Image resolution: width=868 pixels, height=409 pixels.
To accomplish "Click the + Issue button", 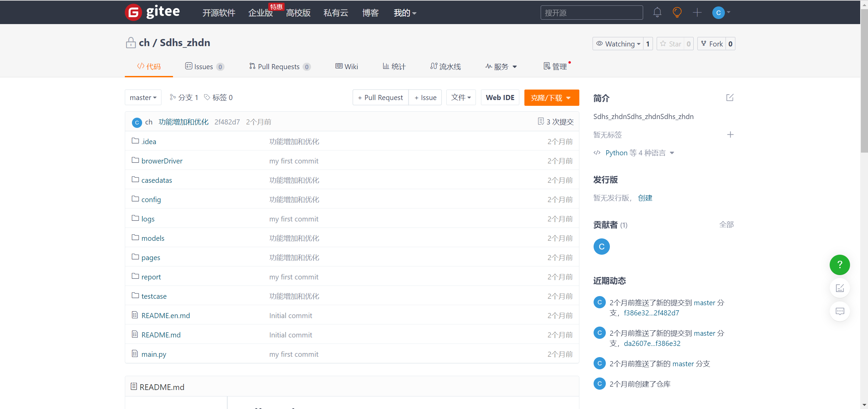I will coord(425,98).
